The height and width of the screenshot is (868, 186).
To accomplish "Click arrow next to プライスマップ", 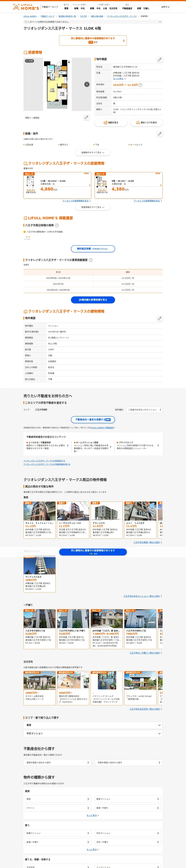I will (x=158, y=445).
